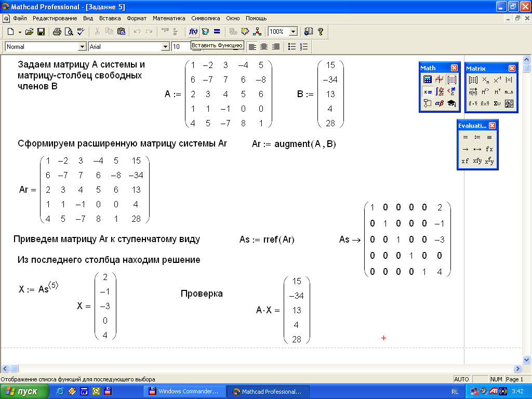
Task: Click the evaluate numerically = in Evaluation palette
Action: pyautogui.click(x=465, y=137)
